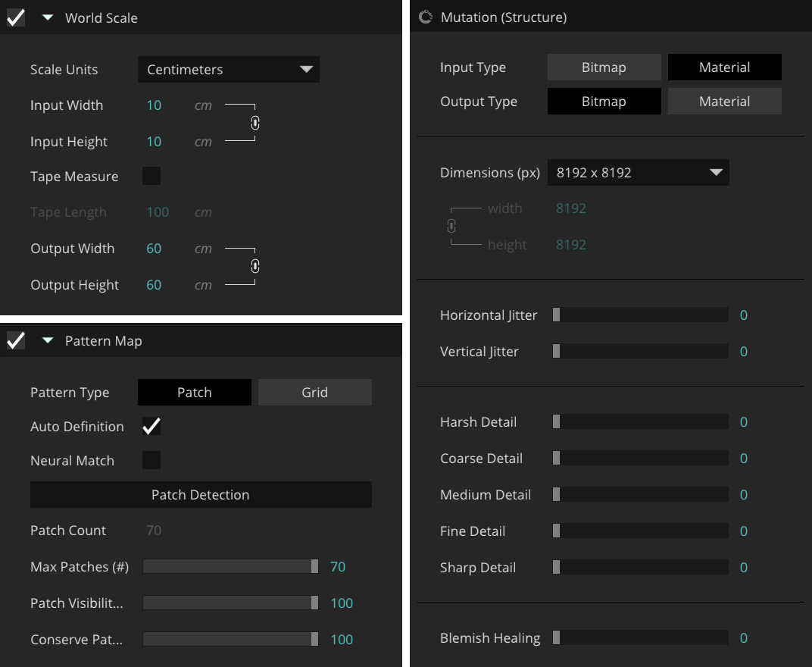Click the Fine Detail value 0
The width and height of the screenshot is (812, 667).
pos(744,531)
